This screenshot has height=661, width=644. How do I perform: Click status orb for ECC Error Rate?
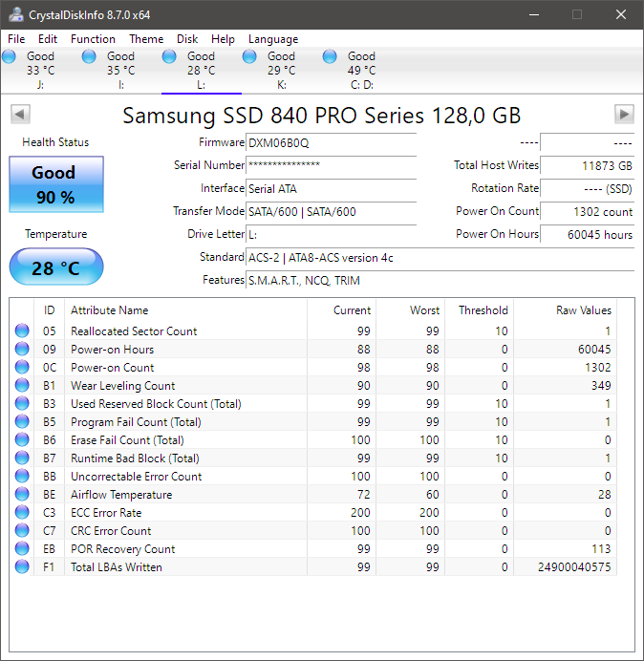pyautogui.click(x=22, y=512)
